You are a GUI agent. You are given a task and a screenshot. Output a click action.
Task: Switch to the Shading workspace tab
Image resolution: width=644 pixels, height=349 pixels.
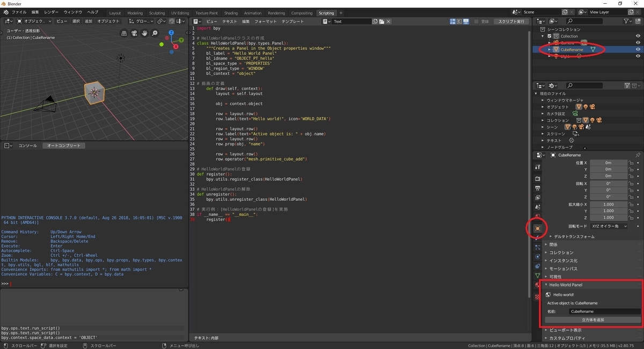(x=231, y=13)
